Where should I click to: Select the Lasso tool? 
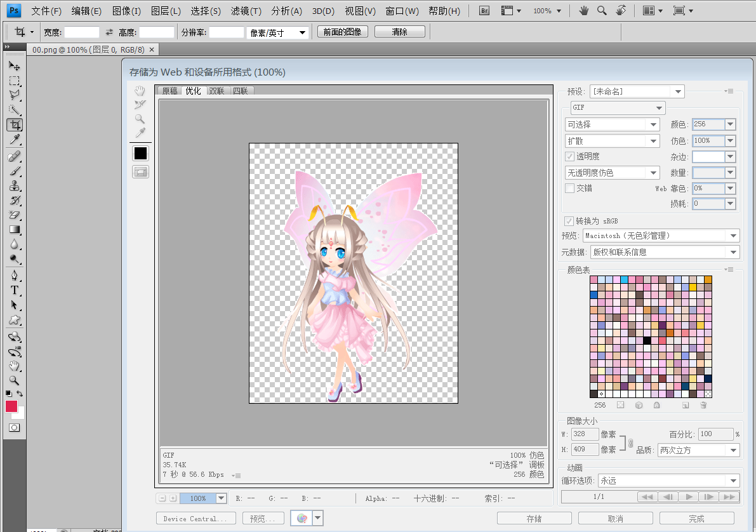[x=15, y=95]
